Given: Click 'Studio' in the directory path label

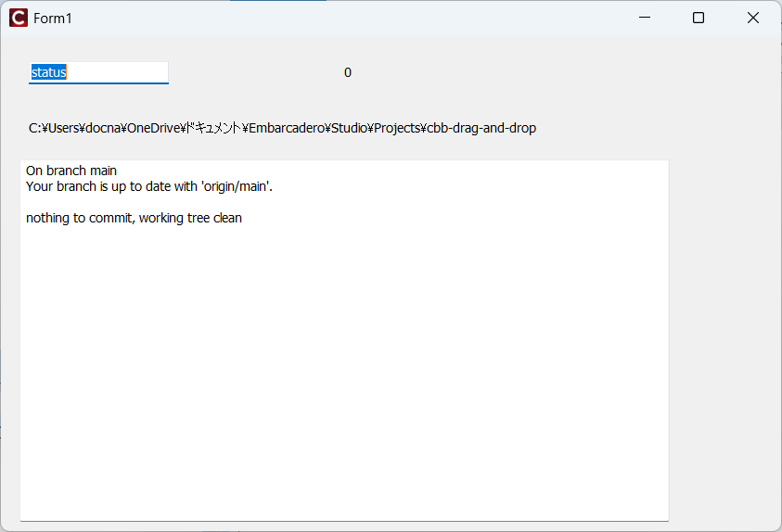Looking at the screenshot, I should 351,129.
